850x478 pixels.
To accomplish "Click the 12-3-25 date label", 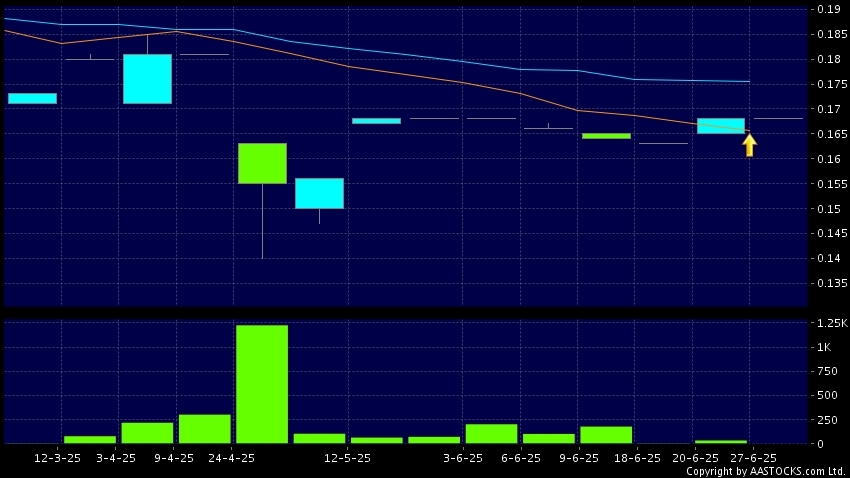I will click(x=57, y=458).
